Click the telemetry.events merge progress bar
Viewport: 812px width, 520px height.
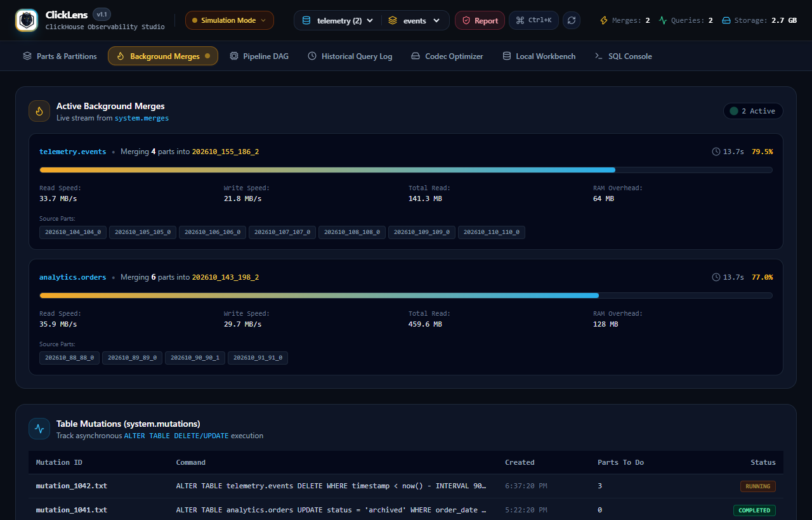point(406,170)
